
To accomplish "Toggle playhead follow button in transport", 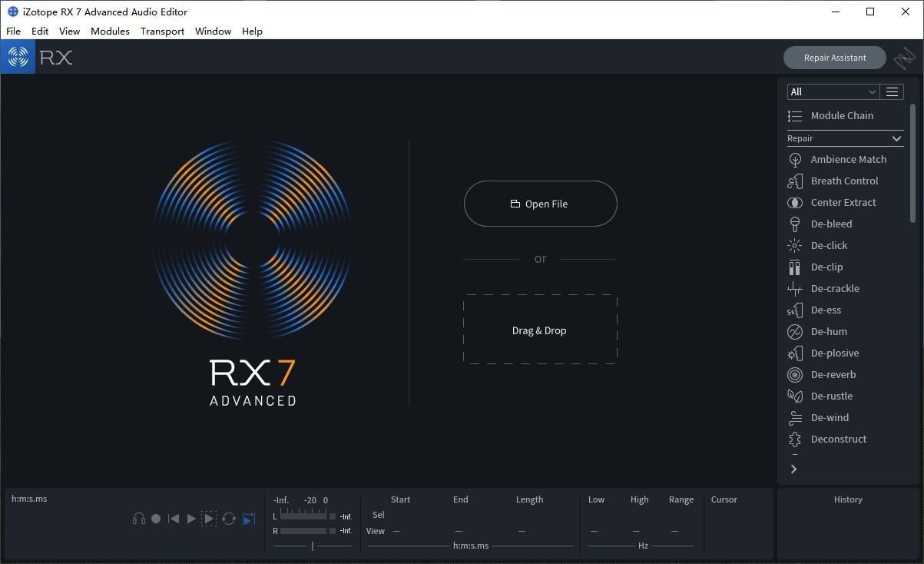I will coord(248,519).
